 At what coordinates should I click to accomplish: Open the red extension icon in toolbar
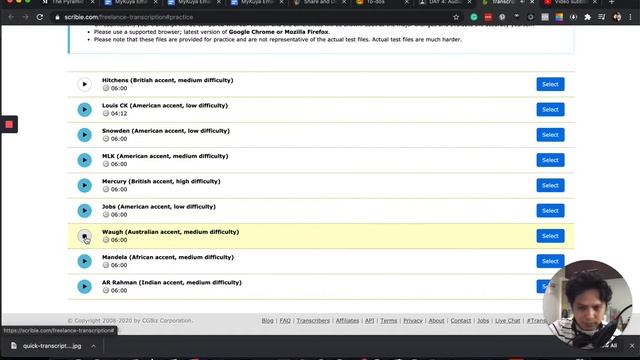[488, 17]
